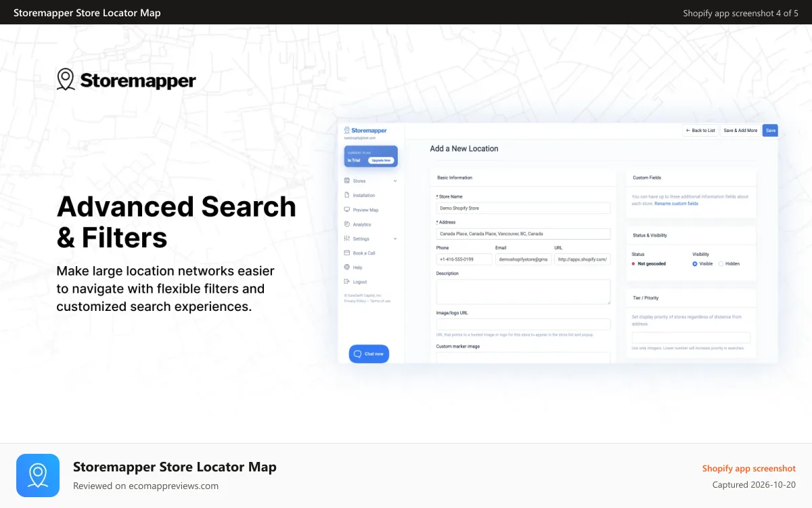
Task: Click the 'Basic Information' section header
Action: pos(455,177)
